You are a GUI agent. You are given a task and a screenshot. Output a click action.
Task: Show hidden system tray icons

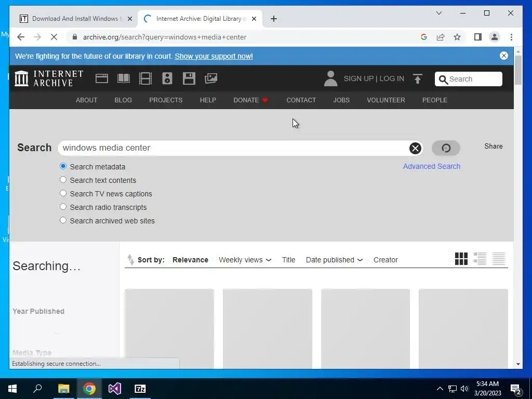(x=440, y=389)
